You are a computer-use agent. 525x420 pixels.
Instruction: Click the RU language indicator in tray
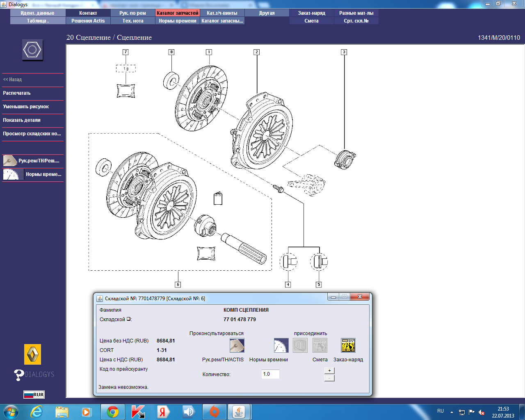tap(441, 411)
